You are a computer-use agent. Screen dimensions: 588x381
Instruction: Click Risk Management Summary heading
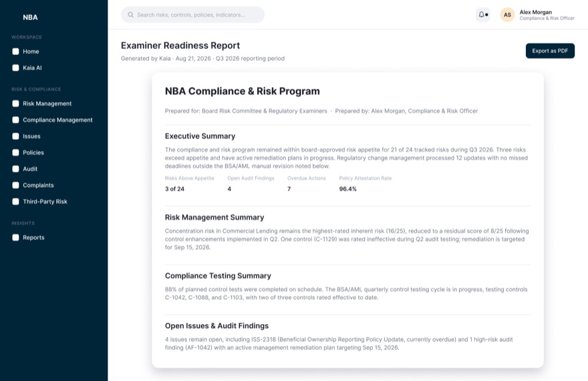click(x=214, y=217)
